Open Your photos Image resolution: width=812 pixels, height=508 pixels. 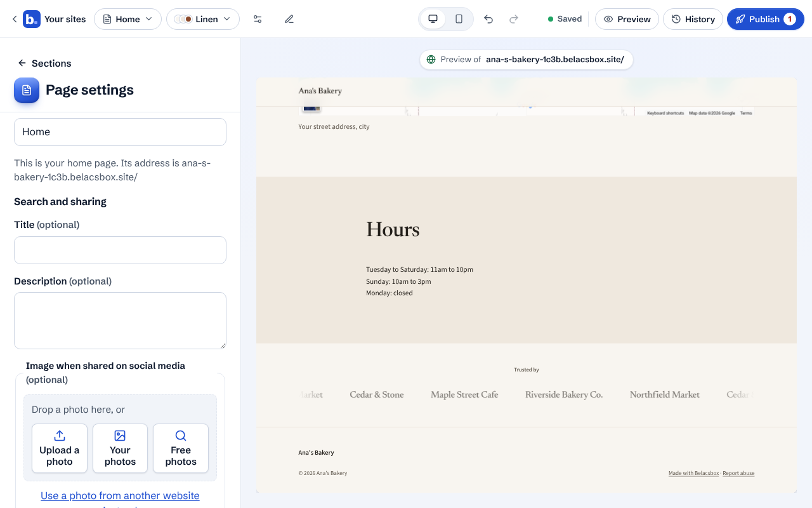(120, 448)
